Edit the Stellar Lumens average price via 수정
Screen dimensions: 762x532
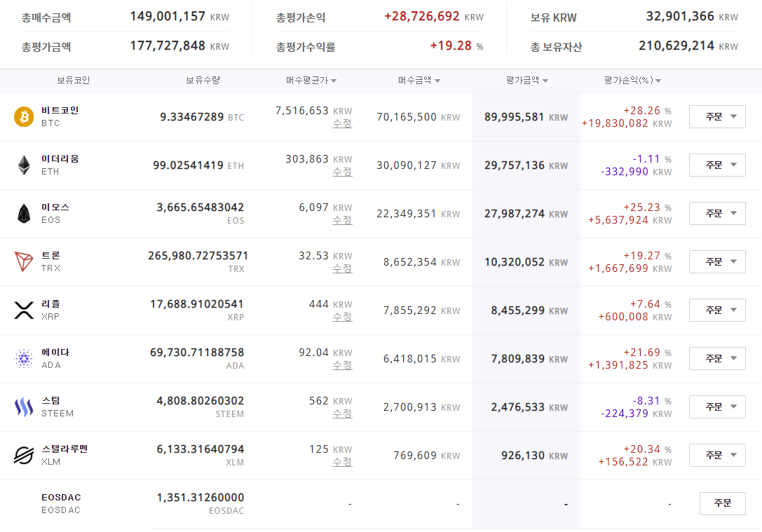(x=342, y=462)
